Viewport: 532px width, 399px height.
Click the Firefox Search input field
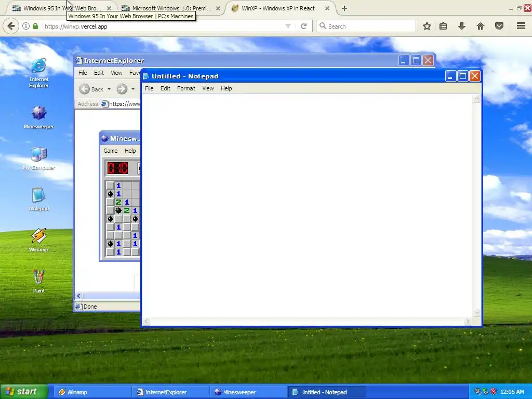pos(366,26)
